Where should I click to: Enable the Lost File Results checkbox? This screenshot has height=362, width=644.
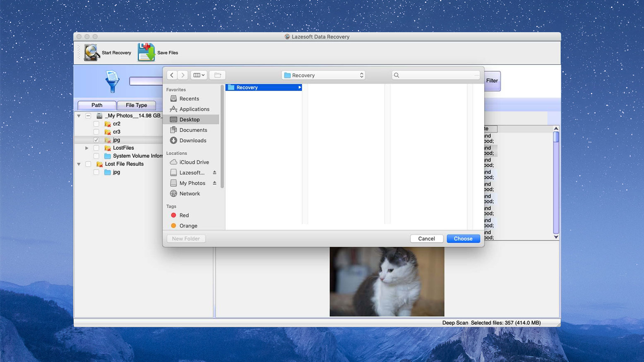point(88,164)
